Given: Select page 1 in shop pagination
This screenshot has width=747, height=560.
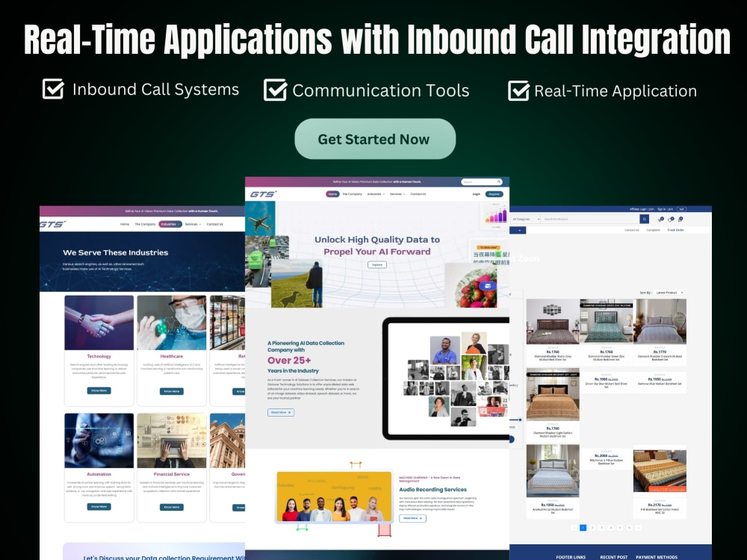Looking at the screenshot, I should point(583,528).
